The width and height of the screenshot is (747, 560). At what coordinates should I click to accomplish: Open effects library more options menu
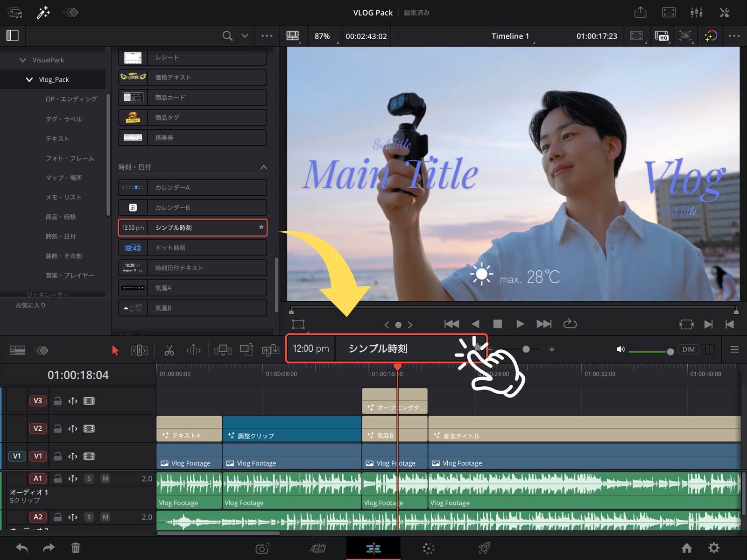click(x=267, y=35)
